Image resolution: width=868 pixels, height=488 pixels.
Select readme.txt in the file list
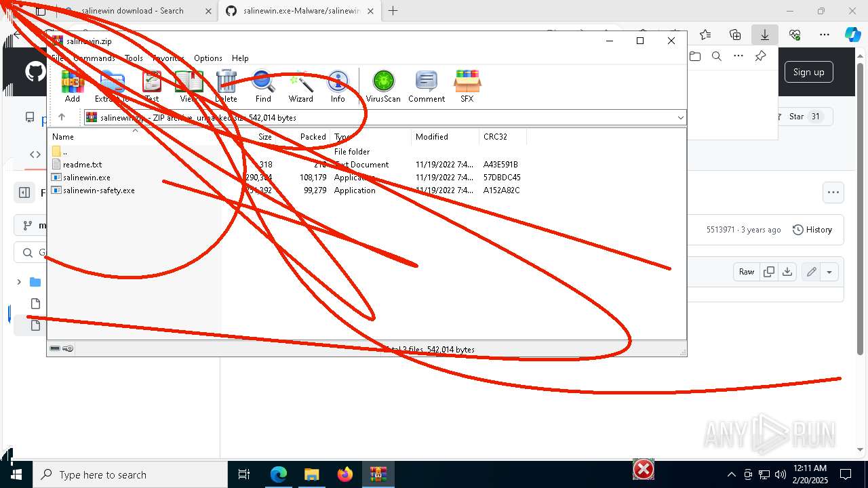[82, 165]
